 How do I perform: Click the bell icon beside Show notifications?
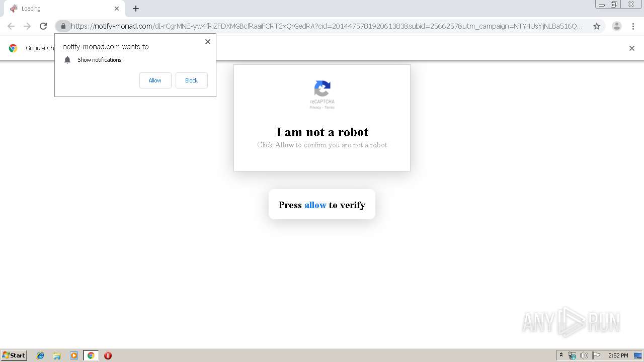67,60
